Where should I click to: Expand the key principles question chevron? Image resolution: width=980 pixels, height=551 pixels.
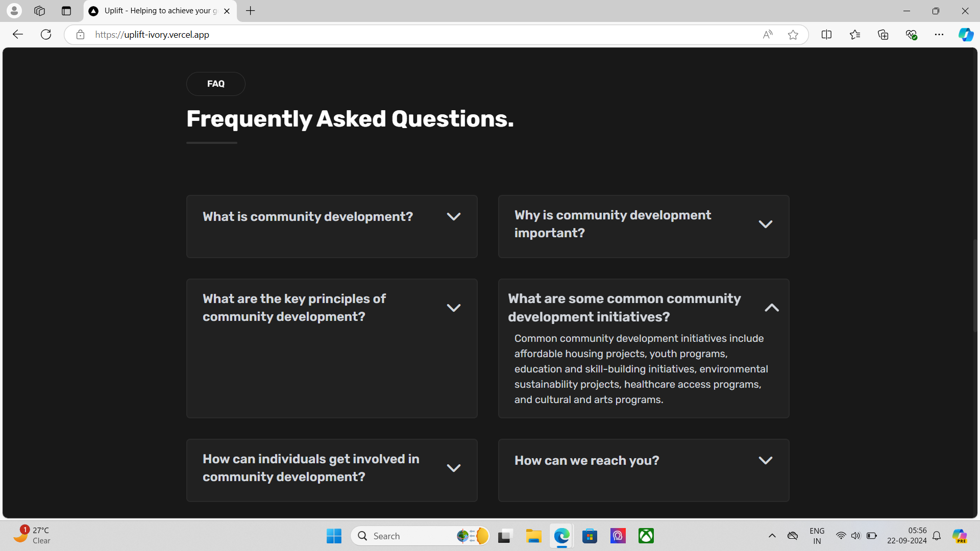point(453,308)
